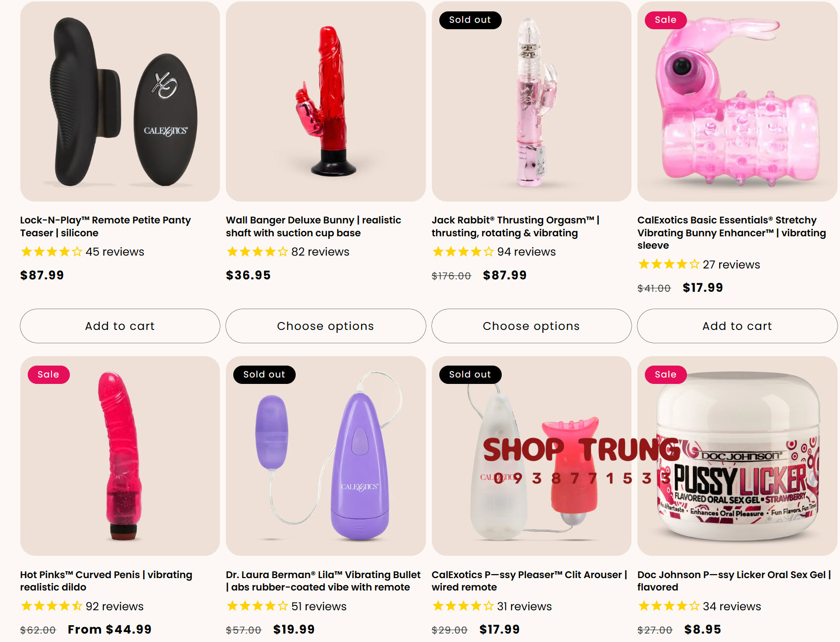
Task: Open the Lock-N-Play Remote Petite Panty Teaser title
Action: point(105,226)
